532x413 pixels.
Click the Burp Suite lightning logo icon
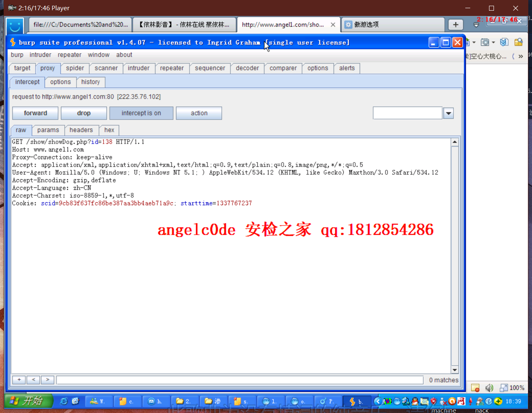[13, 42]
